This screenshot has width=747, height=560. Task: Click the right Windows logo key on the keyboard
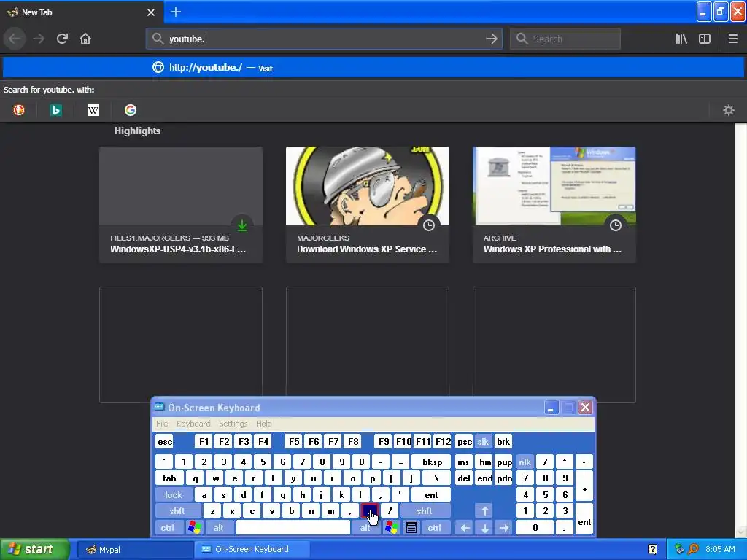coord(392,527)
